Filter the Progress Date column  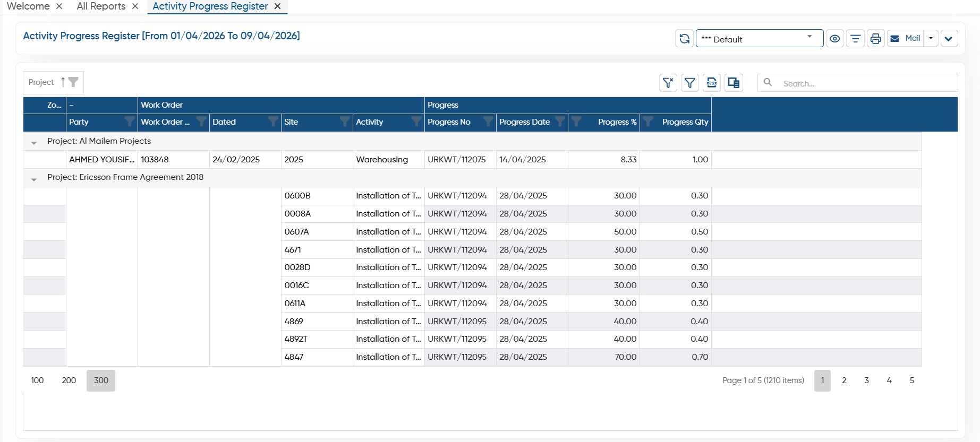point(559,122)
